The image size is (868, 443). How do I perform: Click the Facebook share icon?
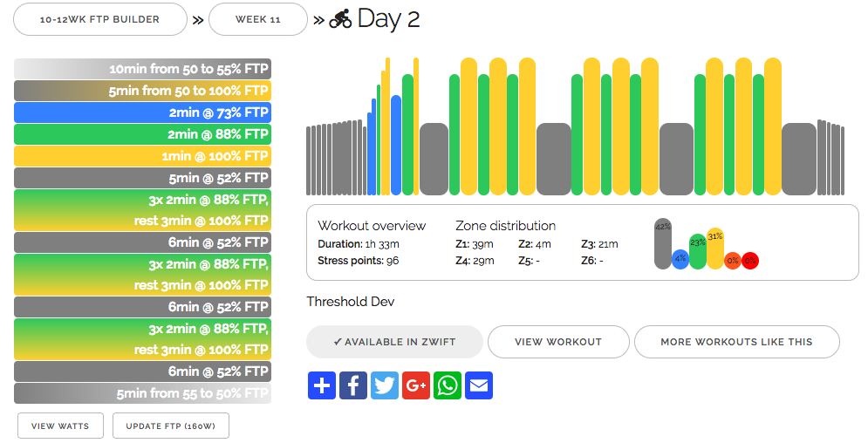click(x=353, y=385)
